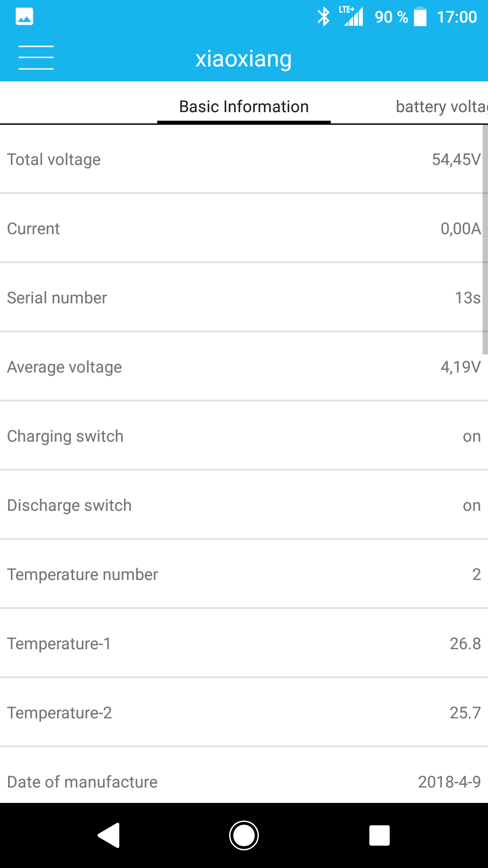Tap the battery status icon
The image size is (488, 868).
point(420,17)
